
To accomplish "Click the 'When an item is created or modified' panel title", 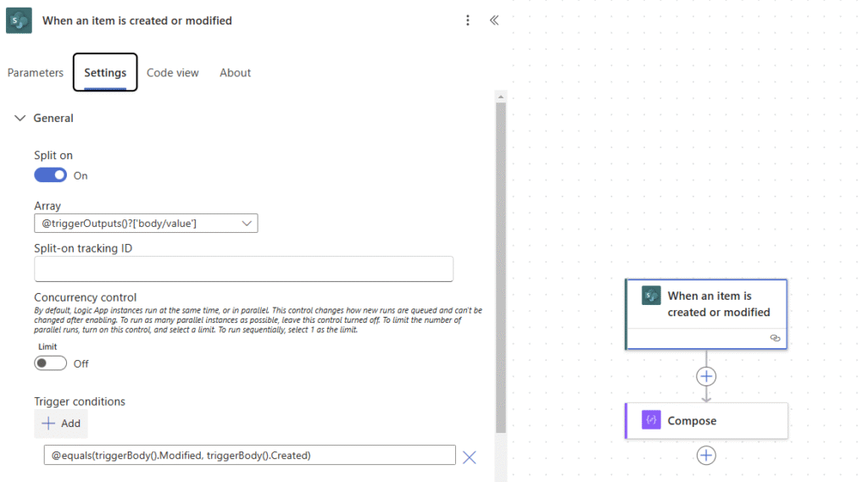I will click(137, 20).
